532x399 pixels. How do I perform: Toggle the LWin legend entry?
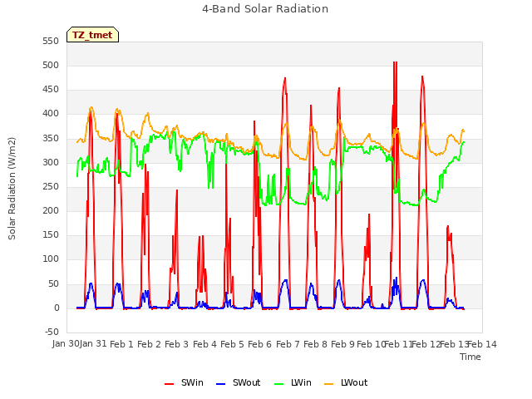[x=293, y=382]
